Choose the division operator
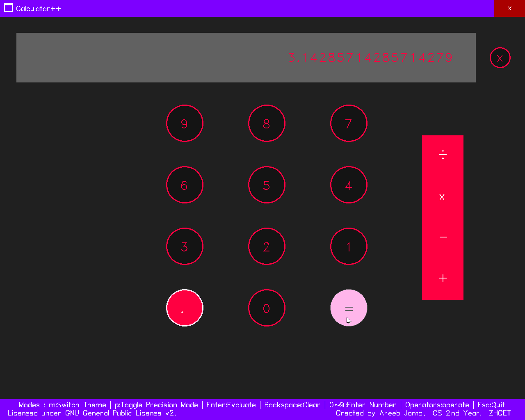The height and width of the screenshot is (420, 525). (443, 155)
